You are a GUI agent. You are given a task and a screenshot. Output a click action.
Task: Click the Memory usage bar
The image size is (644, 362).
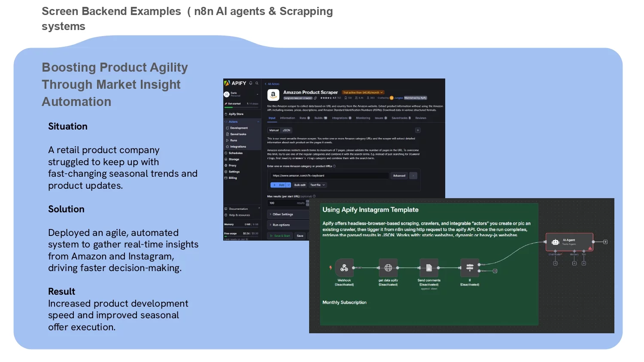tap(242, 226)
